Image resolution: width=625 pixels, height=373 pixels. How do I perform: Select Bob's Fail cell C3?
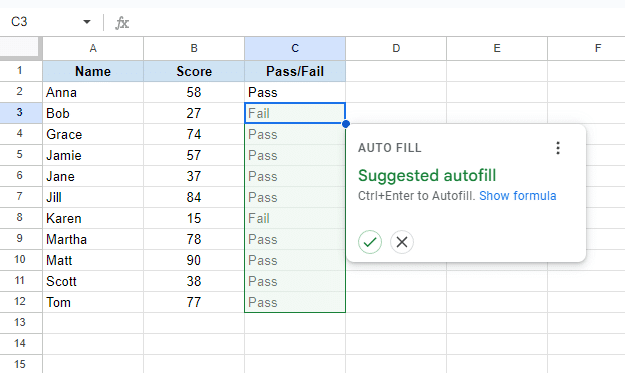tap(295, 113)
